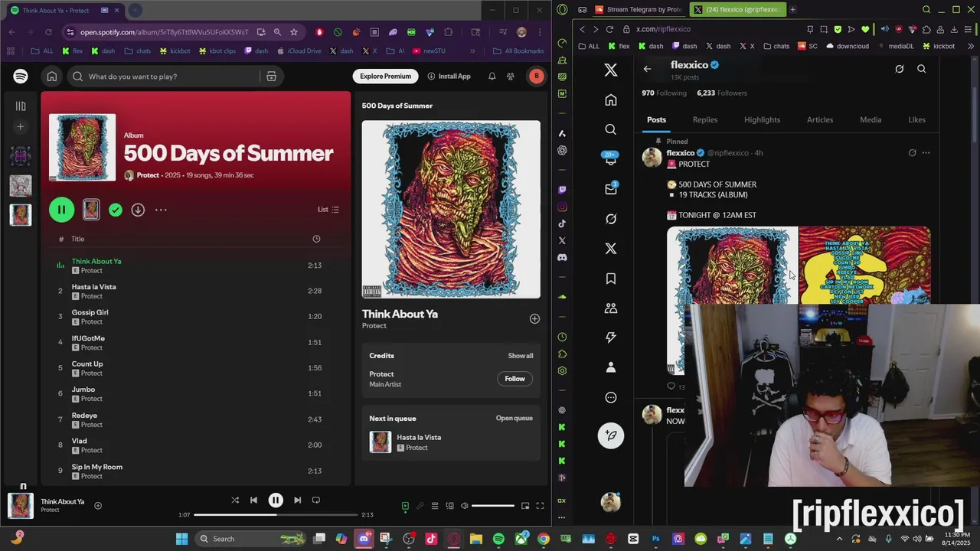Toggle the green saved-to-library checkmark
The width and height of the screenshot is (980, 551).
tap(115, 210)
